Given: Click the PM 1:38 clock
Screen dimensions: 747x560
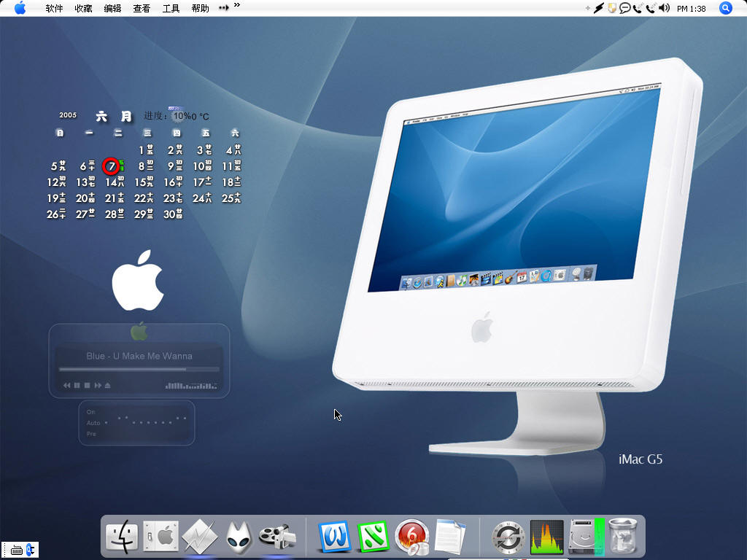Looking at the screenshot, I should pos(692,9).
